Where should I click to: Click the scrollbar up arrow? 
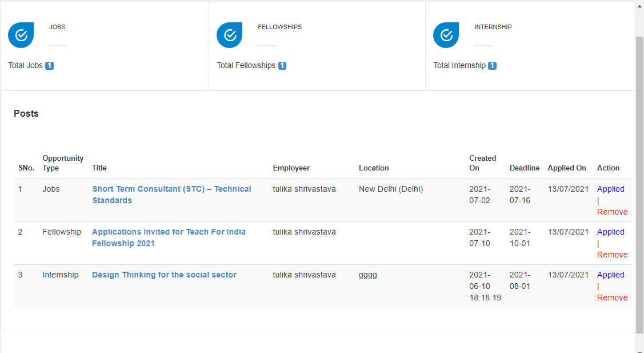point(639,7)
